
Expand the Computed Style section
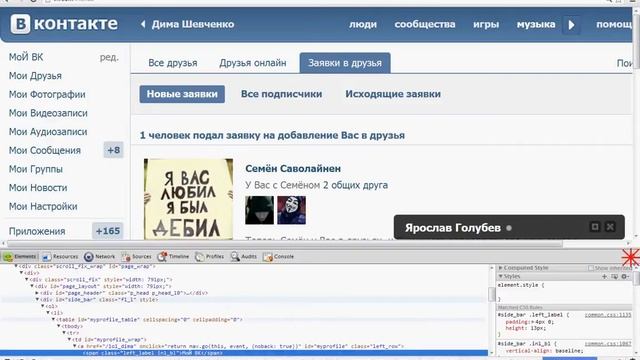(x=500, y=268)
